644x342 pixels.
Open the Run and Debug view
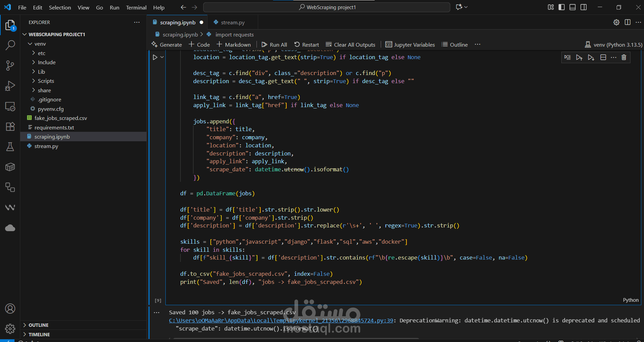(x=10, y=86)
